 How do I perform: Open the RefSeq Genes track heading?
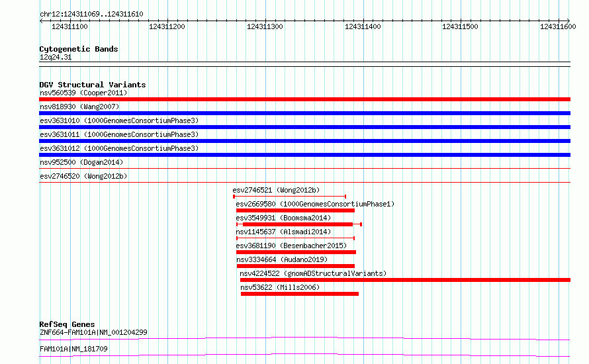68,324
